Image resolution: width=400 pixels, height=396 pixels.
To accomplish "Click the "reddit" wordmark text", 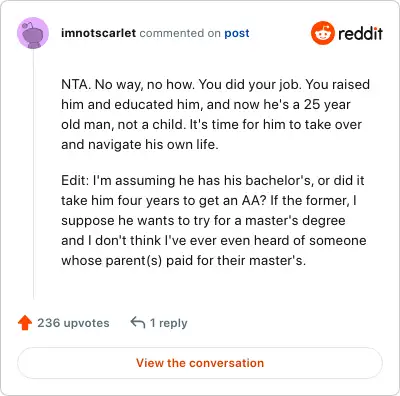I will (360, 33).
